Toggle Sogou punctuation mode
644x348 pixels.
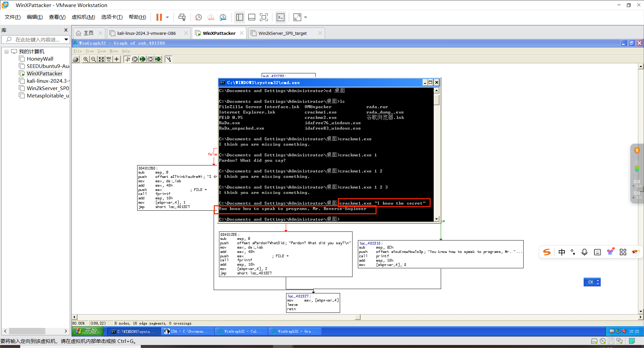(573, 252)
